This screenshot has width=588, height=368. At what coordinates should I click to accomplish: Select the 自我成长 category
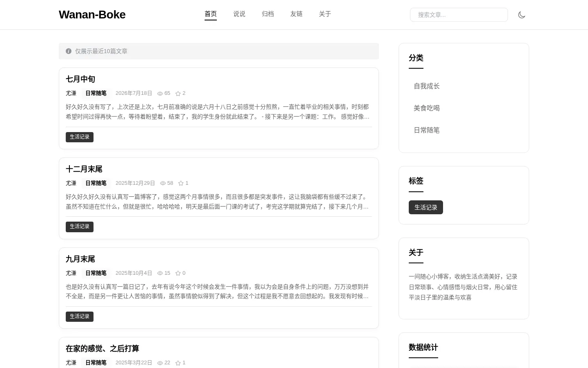[x=427, y=86]
